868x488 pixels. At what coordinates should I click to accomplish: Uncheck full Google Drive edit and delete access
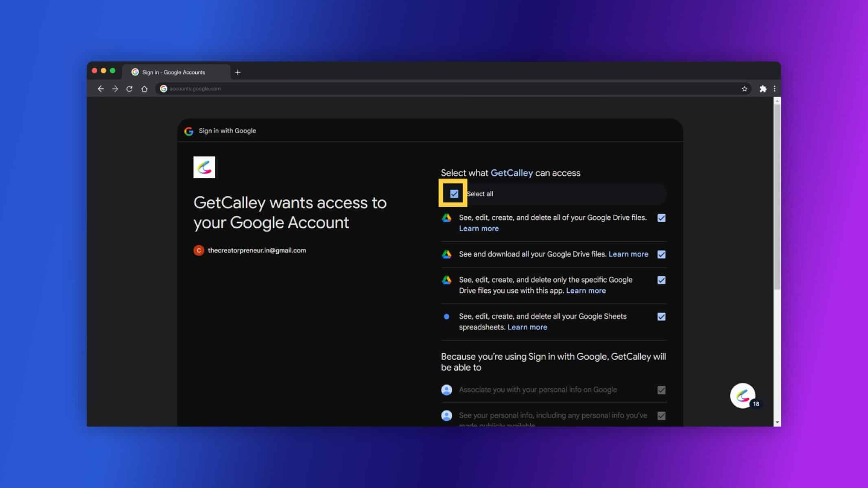point(661,218)
